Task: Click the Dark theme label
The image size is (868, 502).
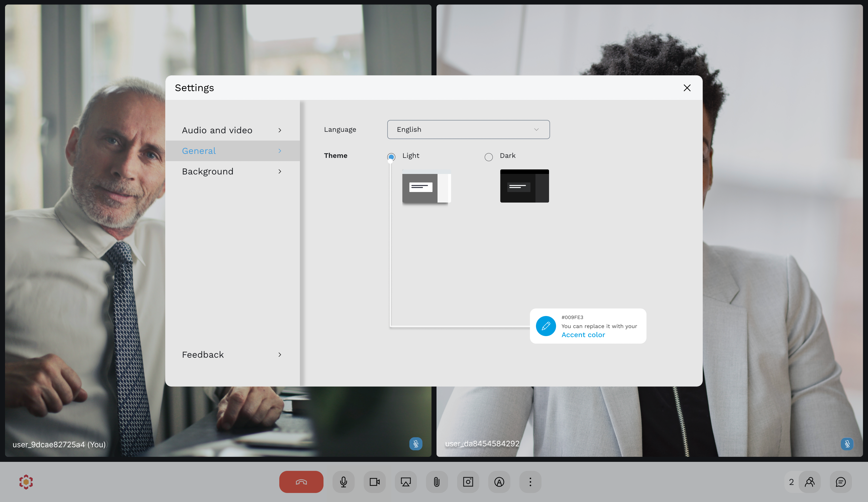Action: pyautogui.click(x=507, y=156)
